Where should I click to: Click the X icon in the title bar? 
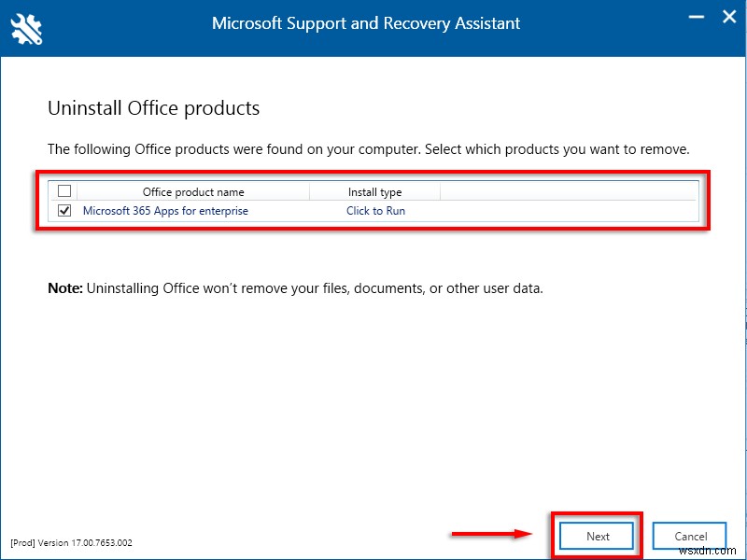pos(731,16)
